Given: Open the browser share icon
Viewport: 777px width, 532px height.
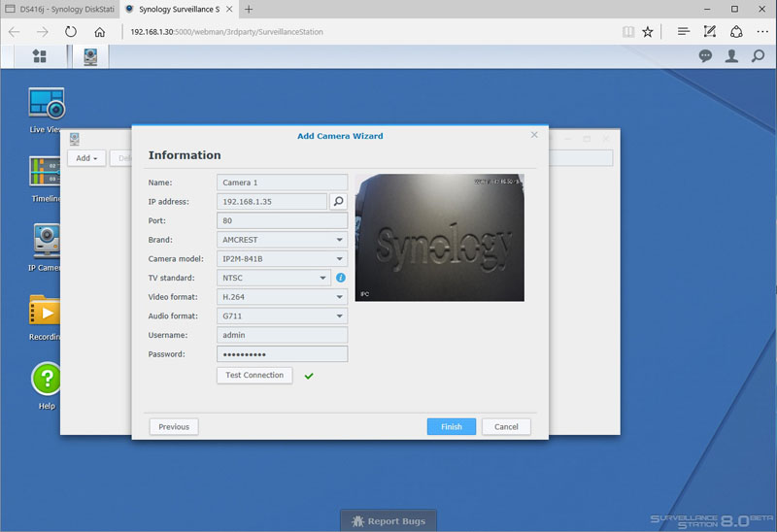Looking at the screenshot, I should point(736,32).
